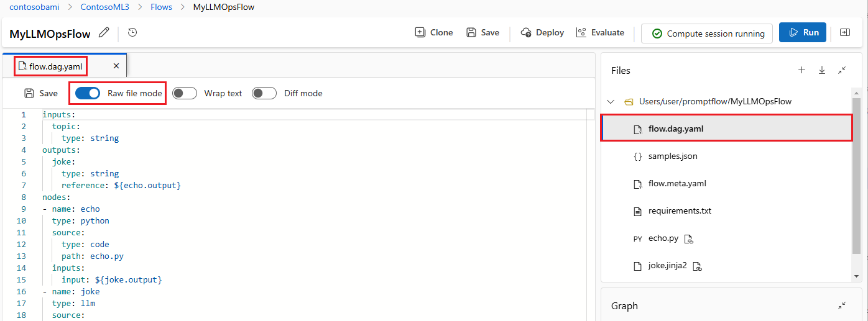This screenshot has width=868, height=321.
Task: Click the pencil icon to rename MyLLMOpsFlow
Action: (104, 32)
